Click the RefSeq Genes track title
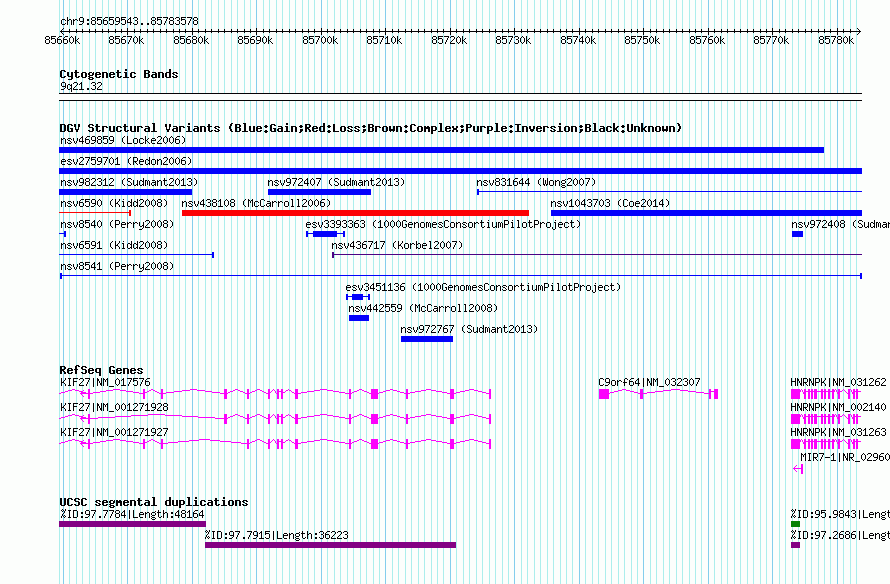Screen dimensions: 890x584 (x=101, y=370)
